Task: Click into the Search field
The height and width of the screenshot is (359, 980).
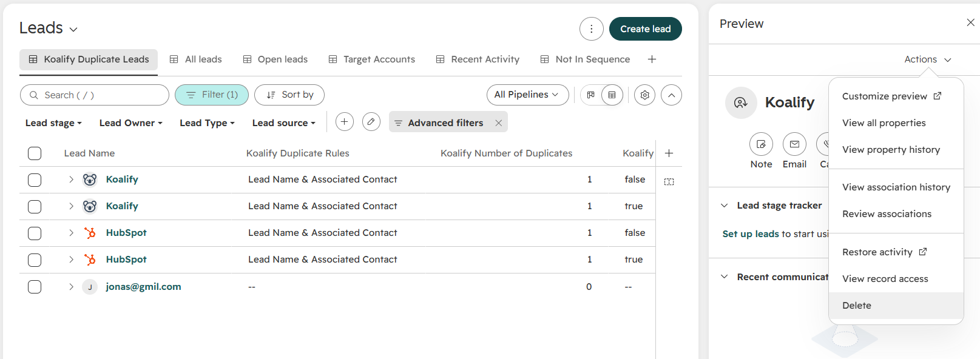Action: click(95, 95)
